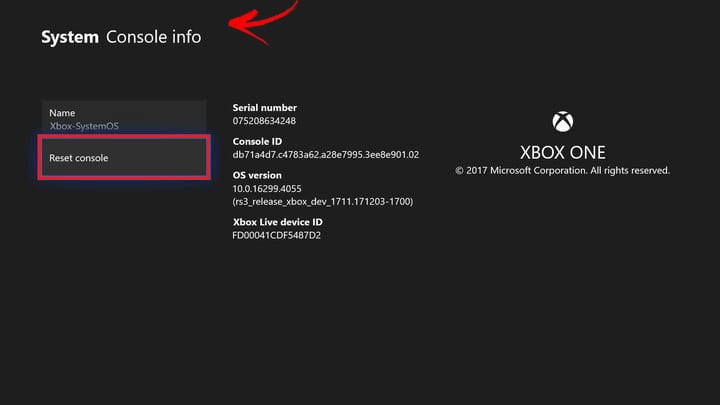Screen dimensions: 720x405
Task: Click the Console info title
Action: point(153,37)
